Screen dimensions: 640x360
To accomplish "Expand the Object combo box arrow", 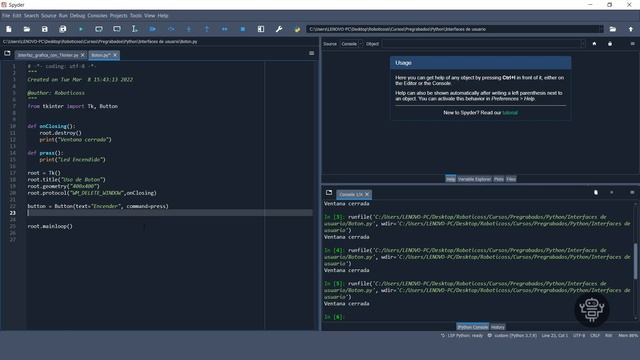I will 582,44.
